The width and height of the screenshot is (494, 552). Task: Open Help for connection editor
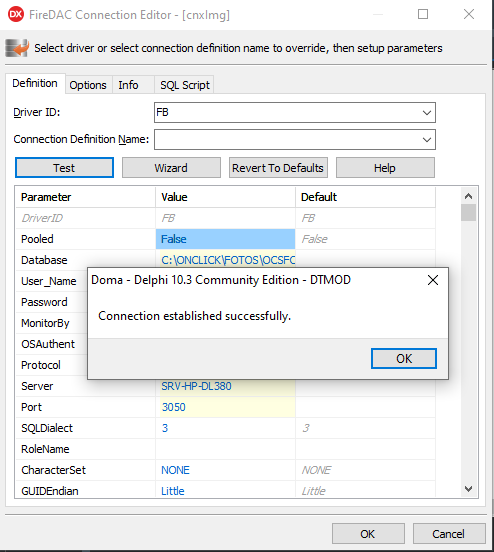pyautogui.click(x=385, y=168)
